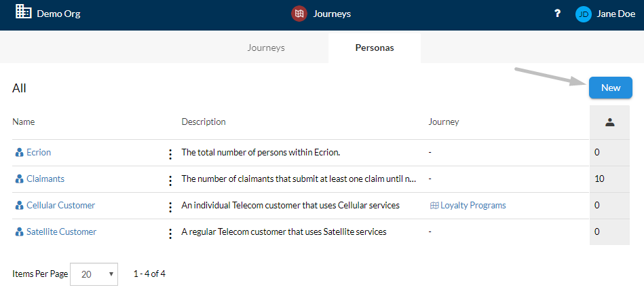Click the person count column header icon
The height and width of the screenshot is (298, 644).
pos(610,122)
